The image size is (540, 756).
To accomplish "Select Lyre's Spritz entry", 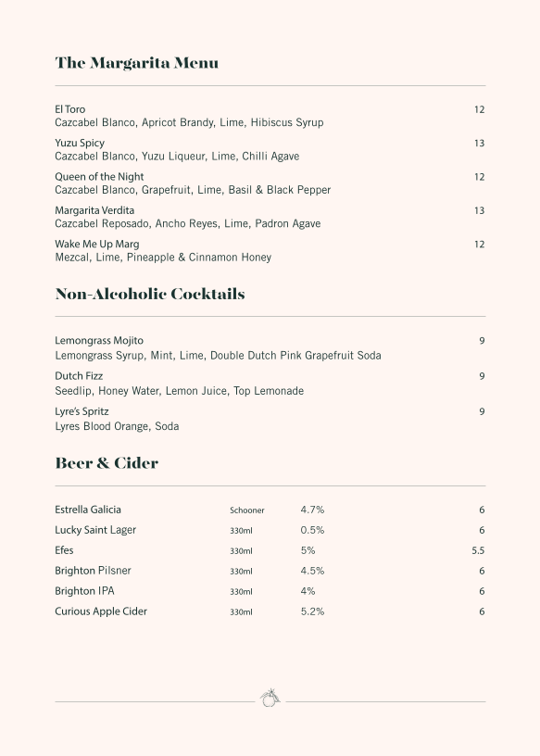I will click(82, 411).
